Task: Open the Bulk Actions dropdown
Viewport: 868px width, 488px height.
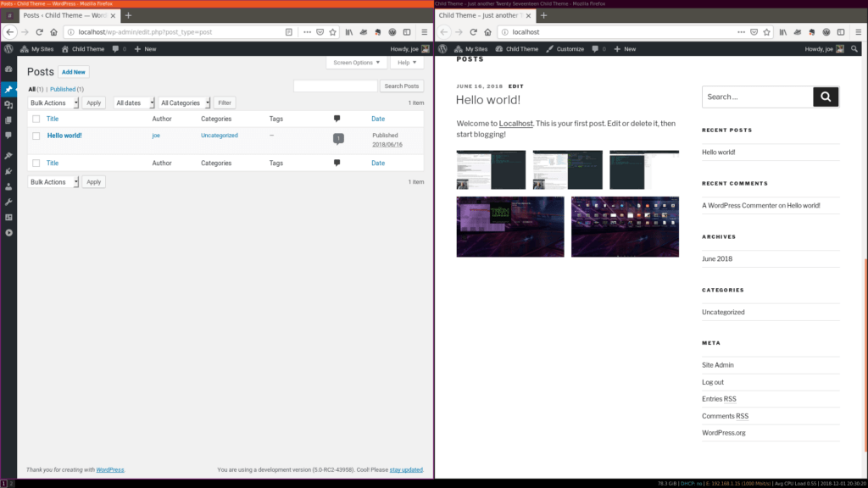Action: coord(53,103)
